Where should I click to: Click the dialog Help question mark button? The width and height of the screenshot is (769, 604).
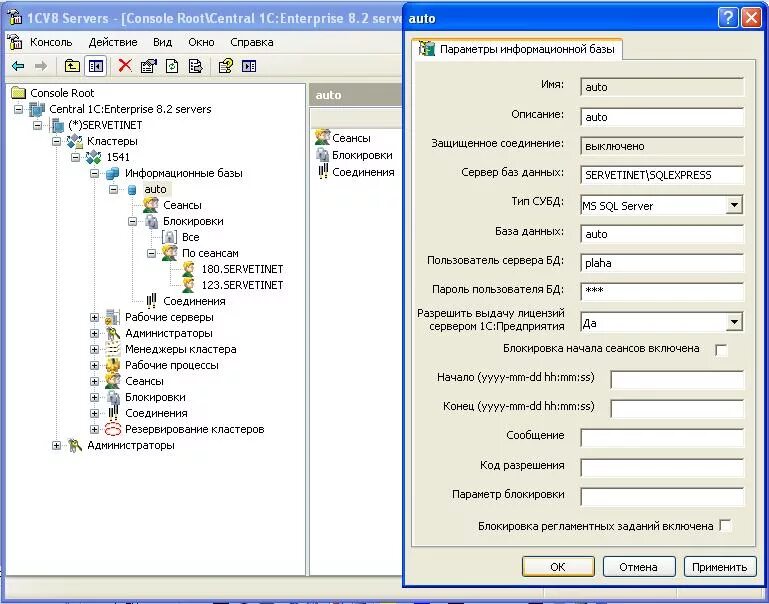click(x=728, y=18)
